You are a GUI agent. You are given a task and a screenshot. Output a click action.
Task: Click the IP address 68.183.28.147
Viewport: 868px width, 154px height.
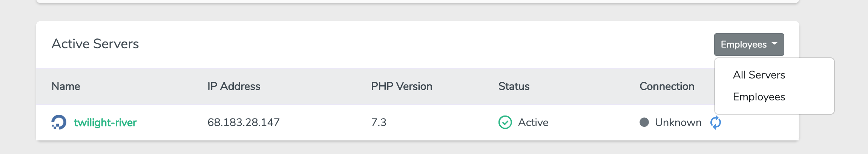pyautogui.click(x=244, y=122)
